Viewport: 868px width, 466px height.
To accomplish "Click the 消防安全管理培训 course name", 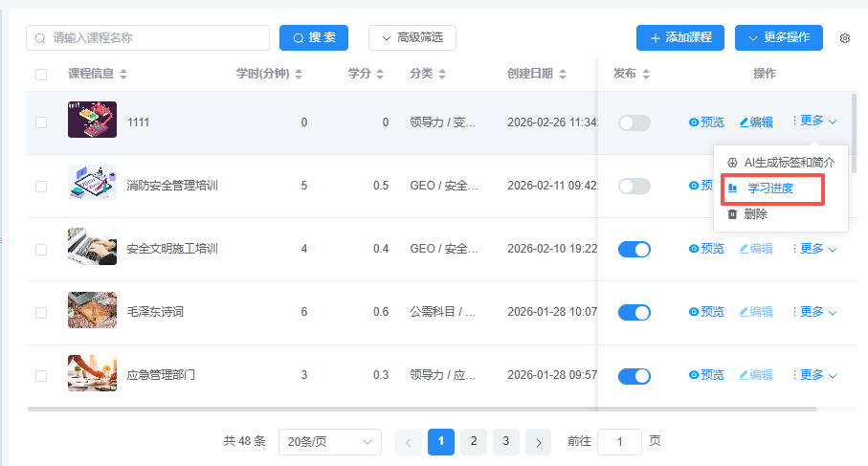I will tap(172, 186).
